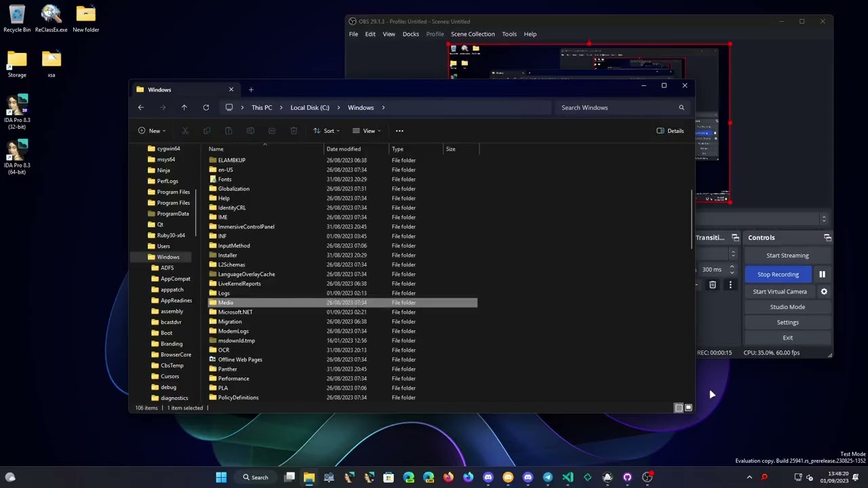This screenshot has width=868, height=488.
Task: Open the OBS Help menu
Action: click(530, 34)
